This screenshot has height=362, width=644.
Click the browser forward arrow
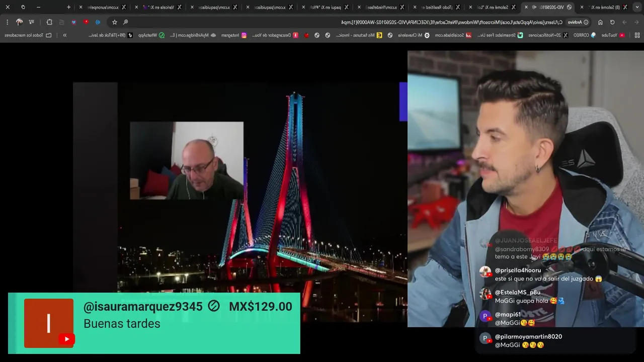[x=624, y=22]
